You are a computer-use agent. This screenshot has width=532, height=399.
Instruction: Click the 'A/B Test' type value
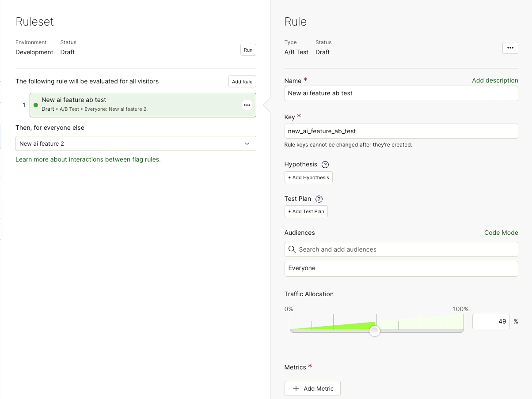296,52
